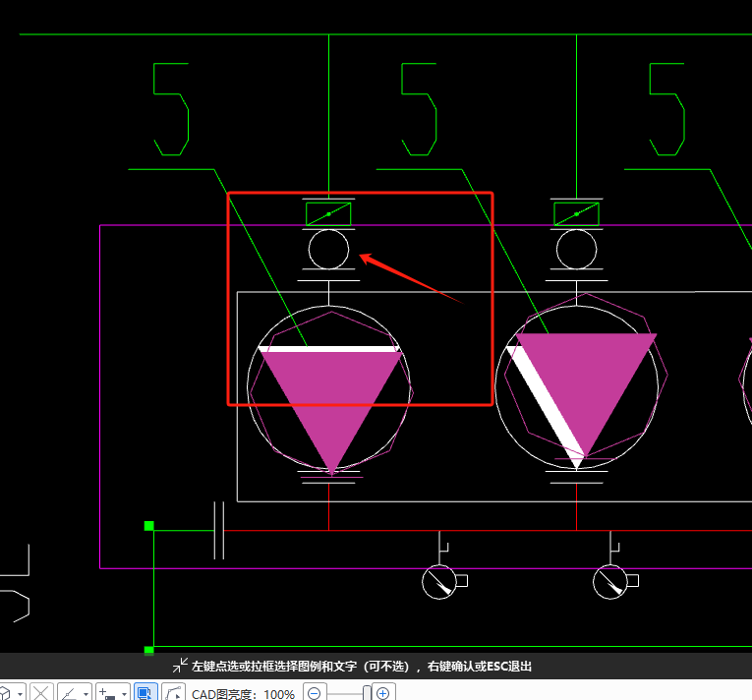Select the middle green number 5

click(x=419, y=109)
